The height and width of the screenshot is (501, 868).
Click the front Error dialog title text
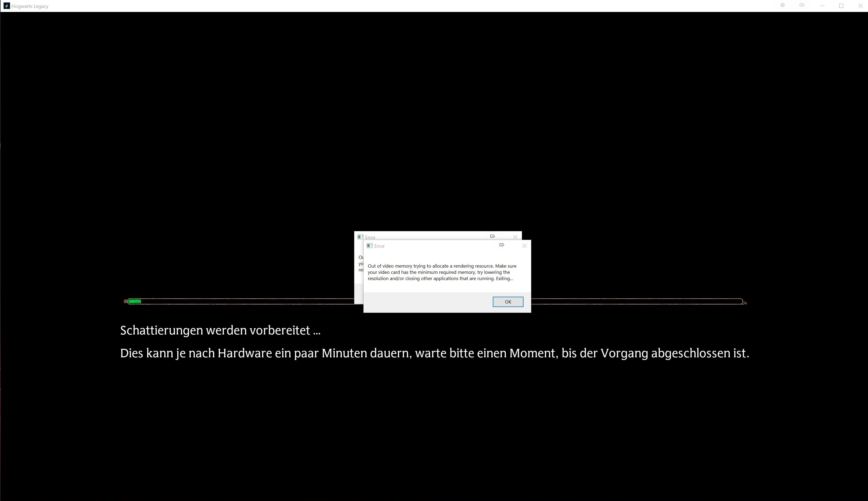(380, 246)
